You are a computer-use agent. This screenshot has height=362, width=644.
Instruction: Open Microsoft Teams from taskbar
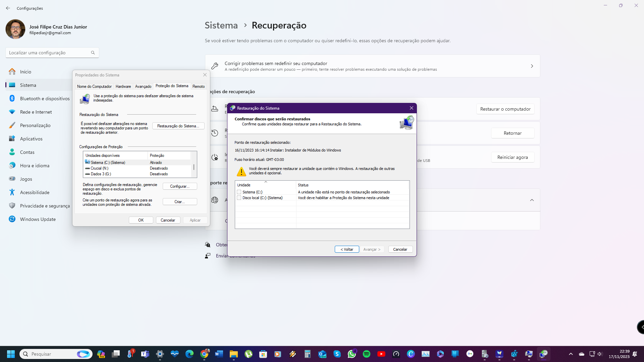pyautogui.click(x=145, y=354)
